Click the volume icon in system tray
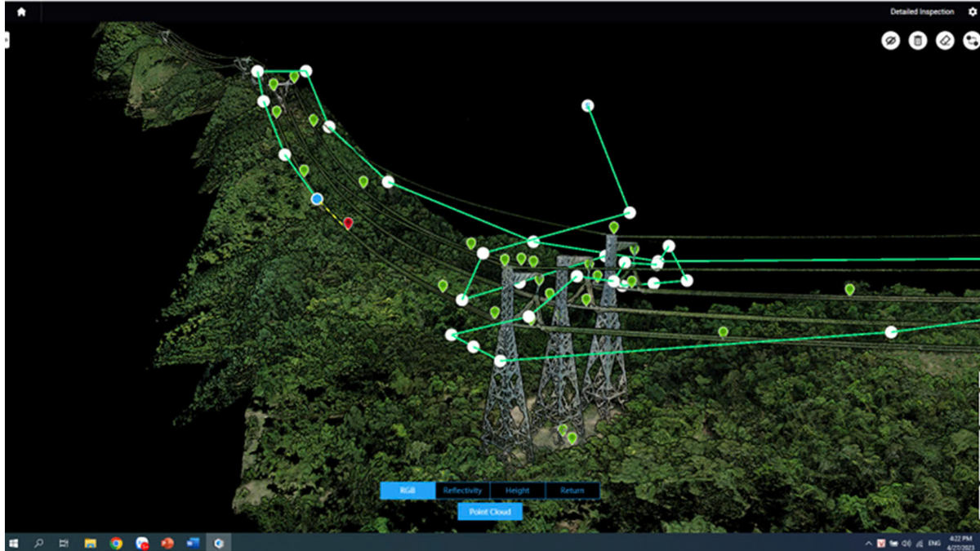This screenshot has width=980, height=551. (x=906, y=543)
